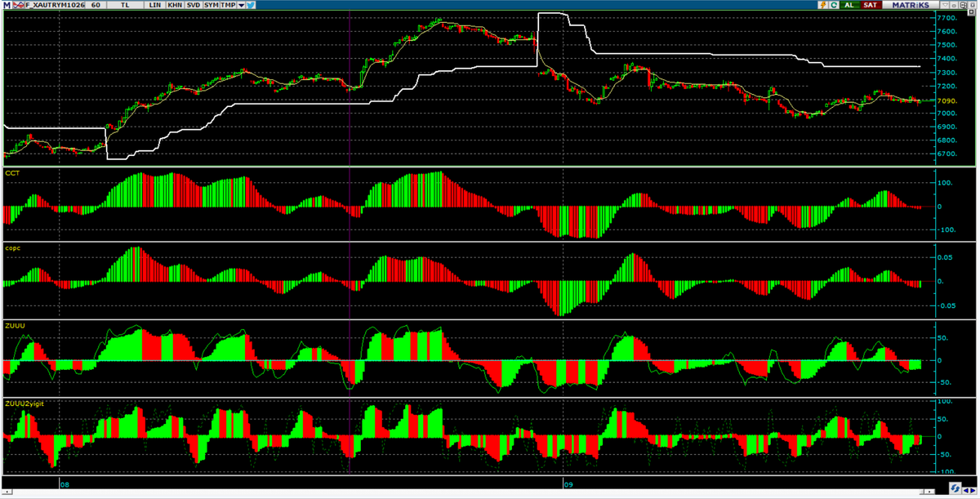Click the orange lightning bolt icon

click(x=822, y=5)
